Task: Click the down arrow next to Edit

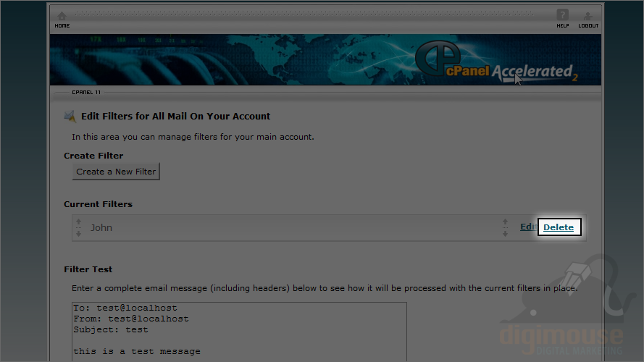Action: 505,234
